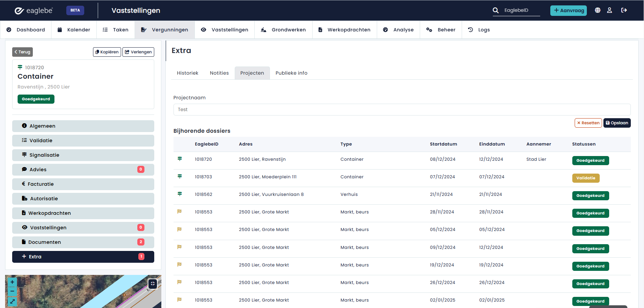Click the search magnifier icon
The image size is (644, 308).
(496, 10)
